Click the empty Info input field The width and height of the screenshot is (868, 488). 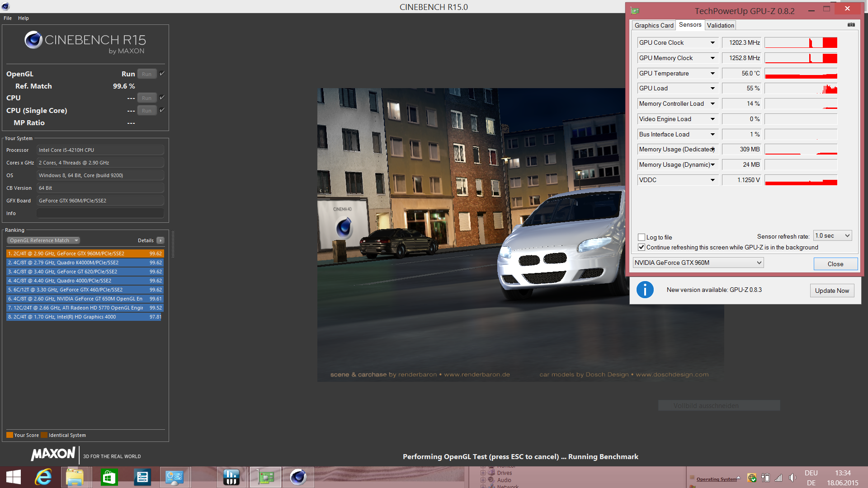[100, 213]
